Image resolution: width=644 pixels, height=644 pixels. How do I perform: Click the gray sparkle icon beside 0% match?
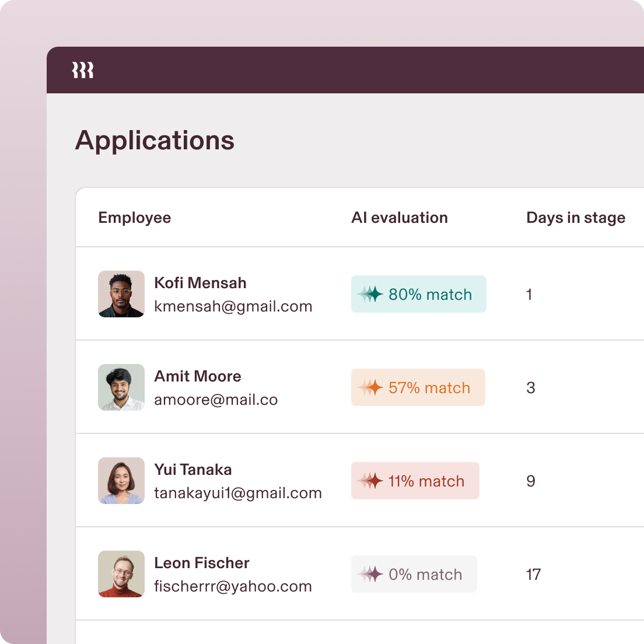[x=369, y=574]
